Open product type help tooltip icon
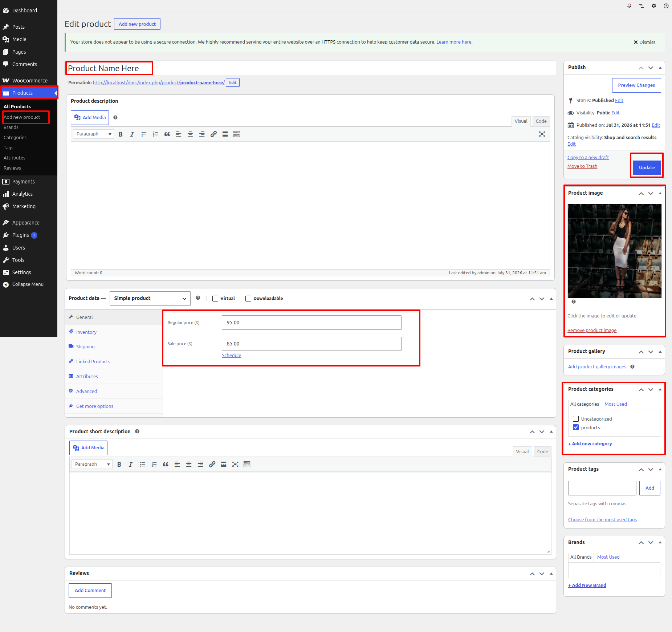 tap(198, 298)
